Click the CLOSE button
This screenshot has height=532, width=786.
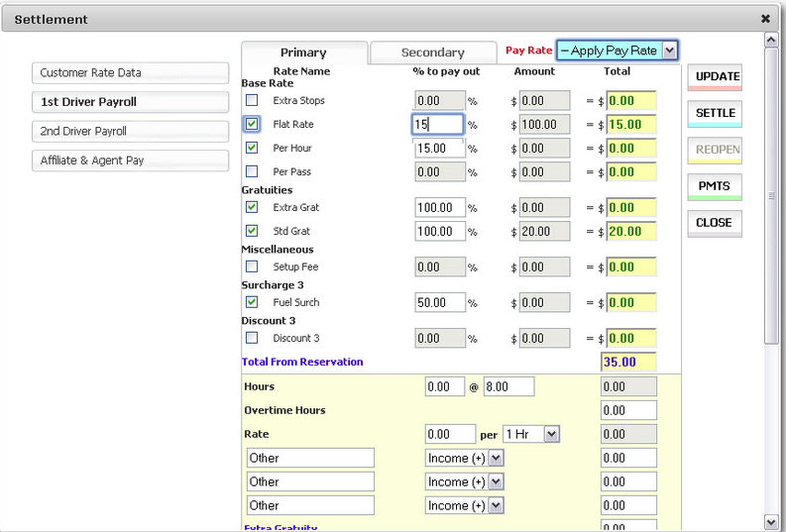[715, 223]
